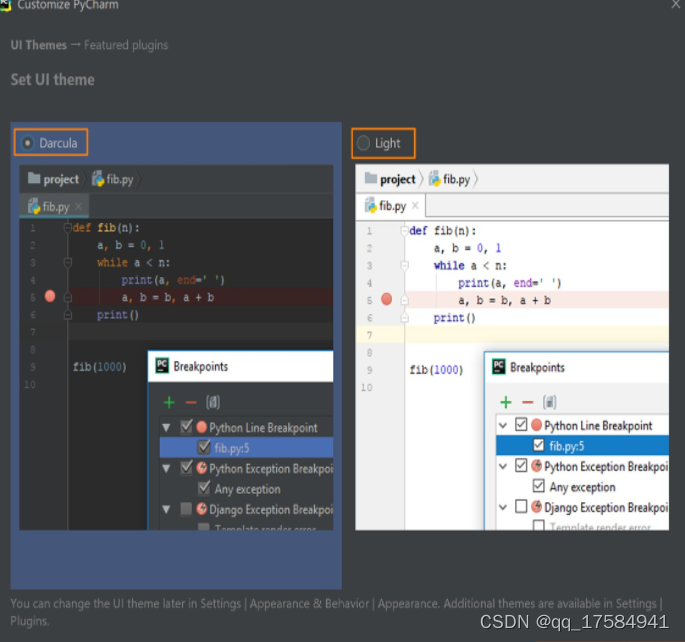Click red breakpoint dot in Darcula preview
The image size is (685, 642).
[50, 296]
